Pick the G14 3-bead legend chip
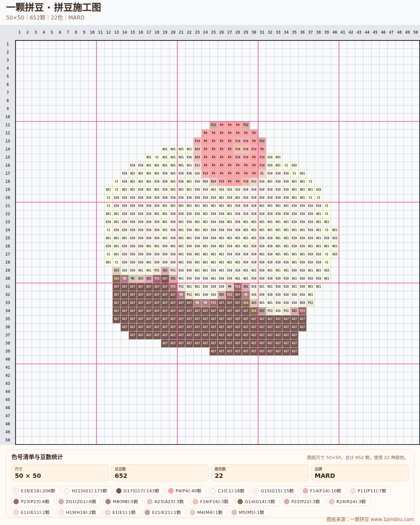This screenshot has width=420, height=525. click(x=258, y=501)
